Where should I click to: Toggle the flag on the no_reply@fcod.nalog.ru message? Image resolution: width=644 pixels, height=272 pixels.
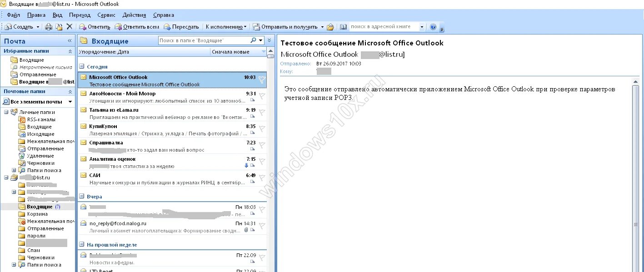click(x=262, y=226)
